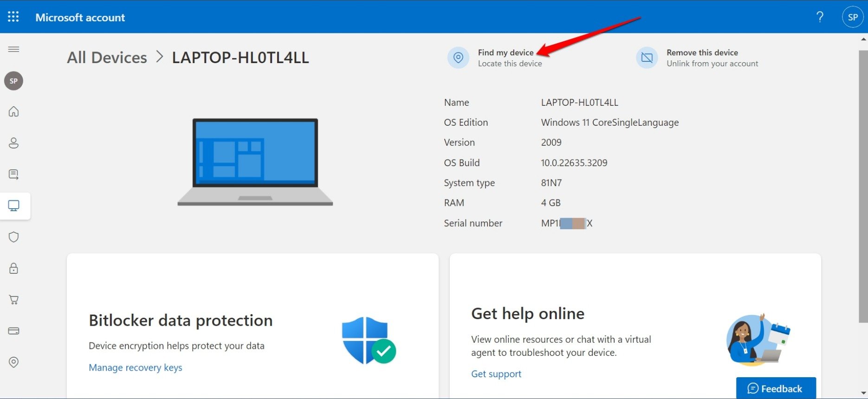Image resolution: width=868 pixels, height=399 pixels.
Task: Go to Home in the sidebar
Action: click(14, 111)
